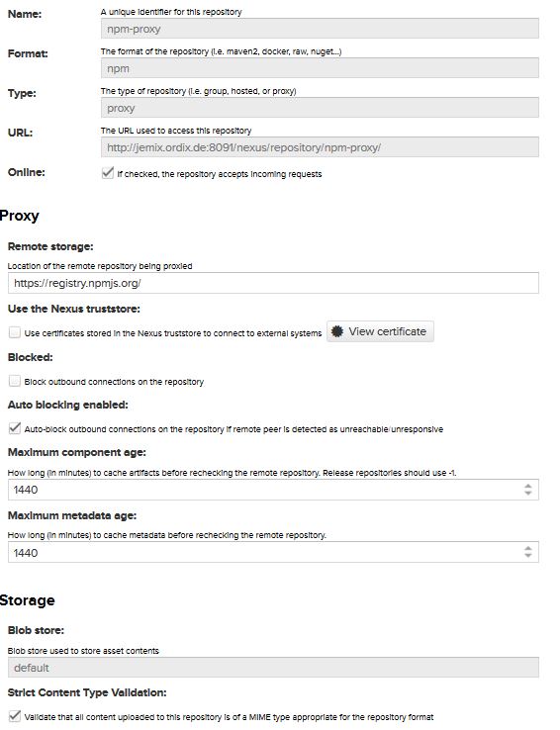Disable the Auto blocking enabled checkbox
This screenshot has width=560, height=730.
point(15,428)
